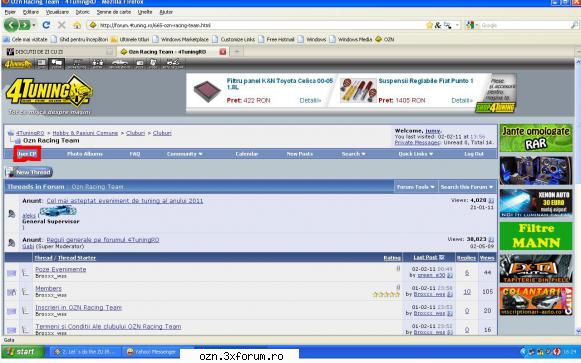This screenshot has width=581, height=363.
Task: Close the Ozn Racing Team tab
Action: 223,52
